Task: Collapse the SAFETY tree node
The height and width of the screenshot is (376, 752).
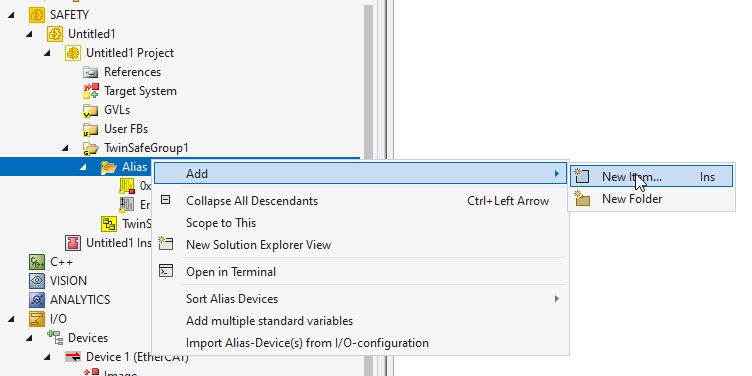Action: pos(11,15)
